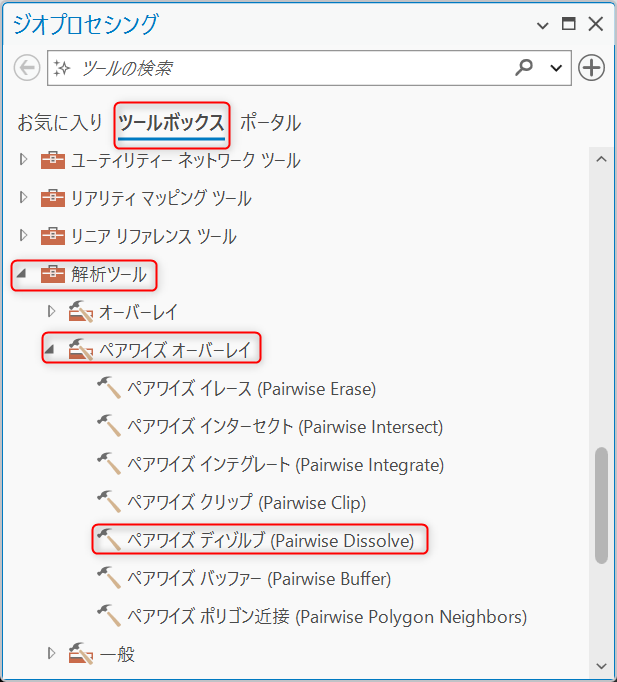Viewport: 617px width, 682px height.
Task: Click the オーバーレイ toolset icon
Action: tap(81, 312)
